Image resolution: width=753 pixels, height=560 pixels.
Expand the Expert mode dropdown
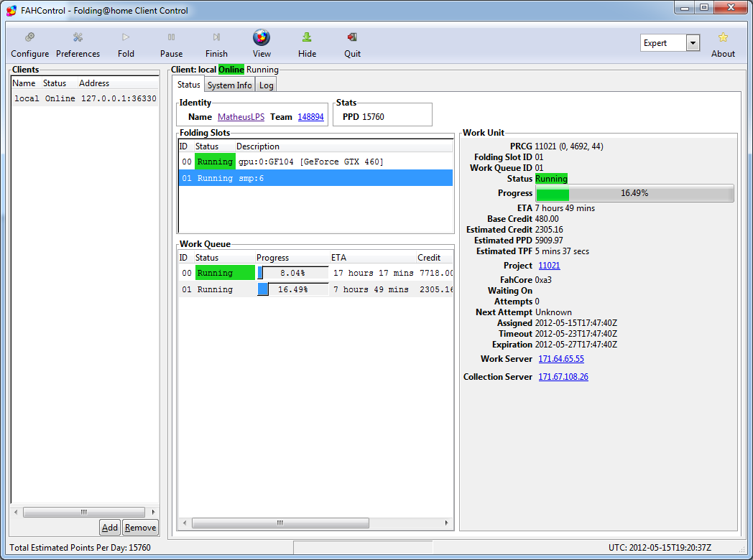tap(693, 43)
